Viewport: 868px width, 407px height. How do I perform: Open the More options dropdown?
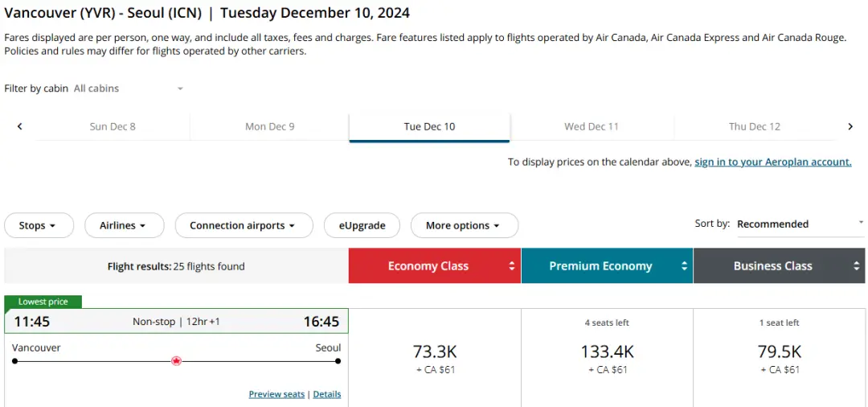pyautogui.click(x=464, y=226)
